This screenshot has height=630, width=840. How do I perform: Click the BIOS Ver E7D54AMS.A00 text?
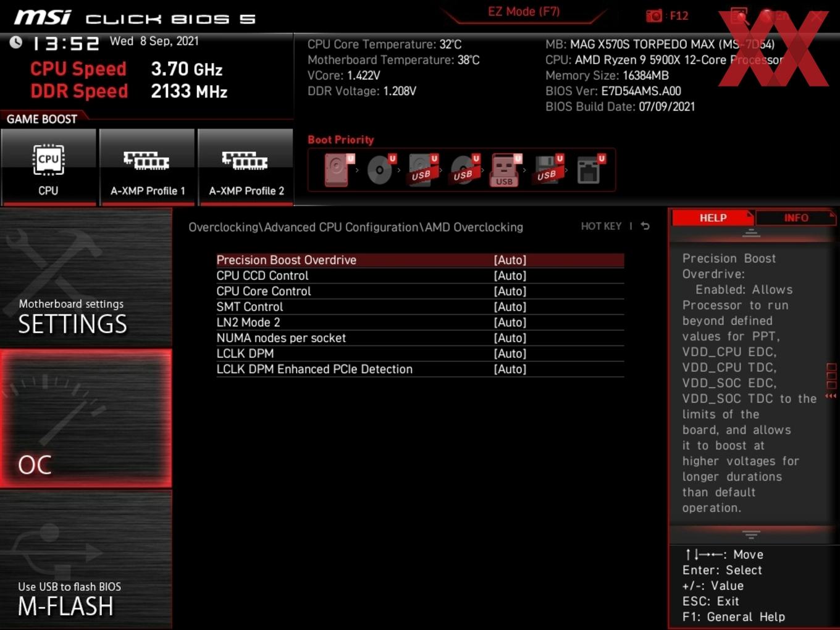[x=613, y=91]
